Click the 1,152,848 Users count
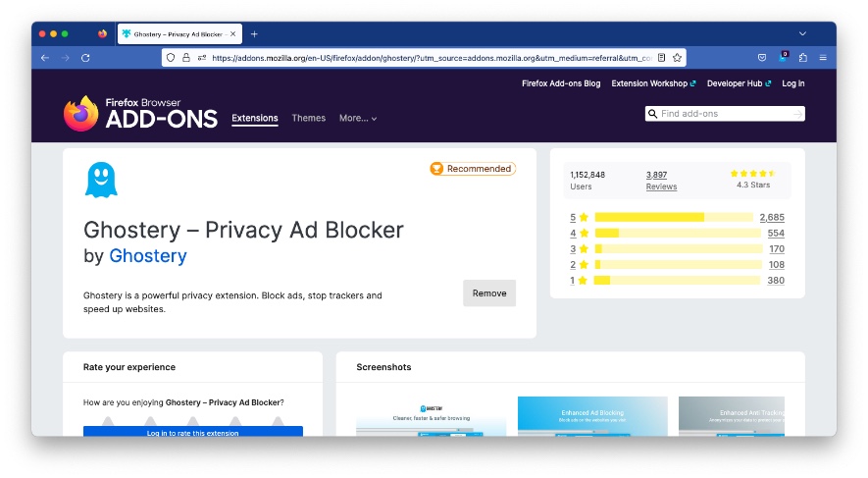 (x=587, y=175)
